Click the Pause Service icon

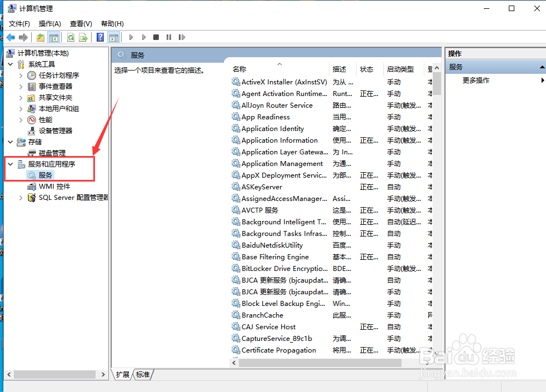[x=169, y=37]
